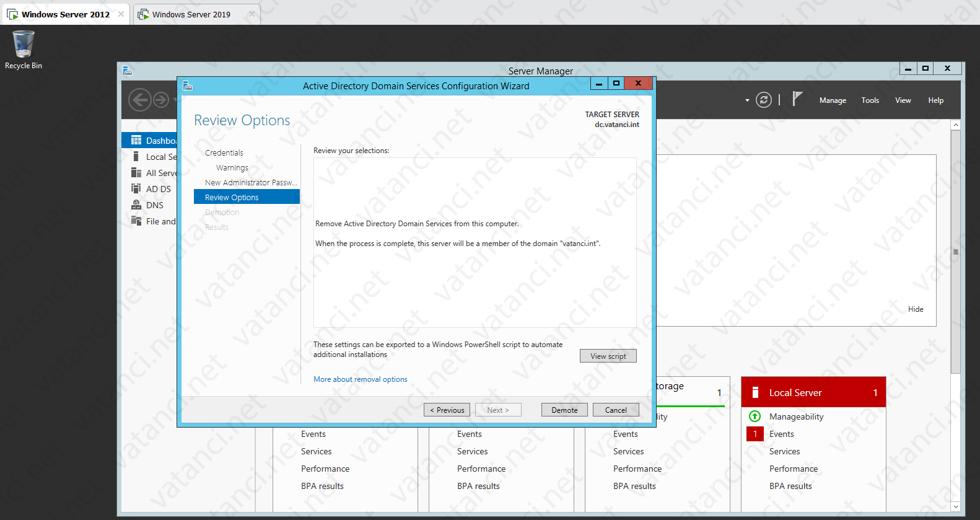The image size is (980, 520).
Task: Click Services in Local Server tile
Action: click(784, 451)
